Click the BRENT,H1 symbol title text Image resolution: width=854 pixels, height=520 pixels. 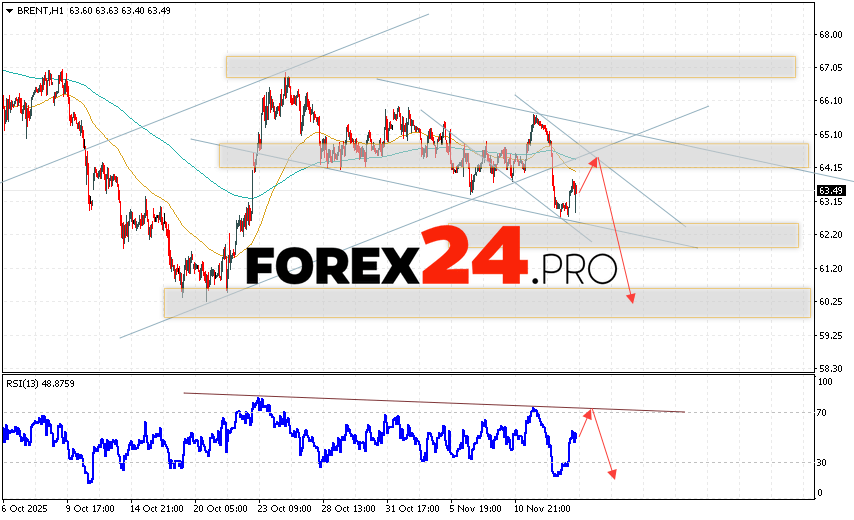(34, 10)
